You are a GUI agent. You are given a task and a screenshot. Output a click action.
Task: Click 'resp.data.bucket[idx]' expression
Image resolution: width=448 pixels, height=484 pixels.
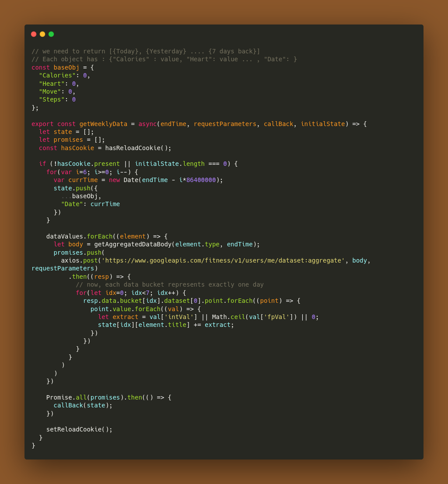122,301
